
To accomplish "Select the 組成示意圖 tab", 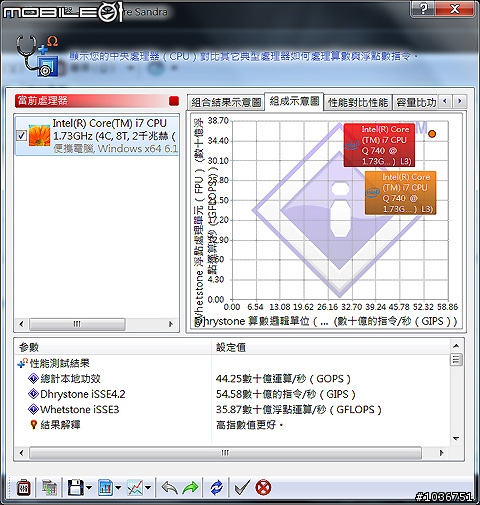I will coord(294,101).
